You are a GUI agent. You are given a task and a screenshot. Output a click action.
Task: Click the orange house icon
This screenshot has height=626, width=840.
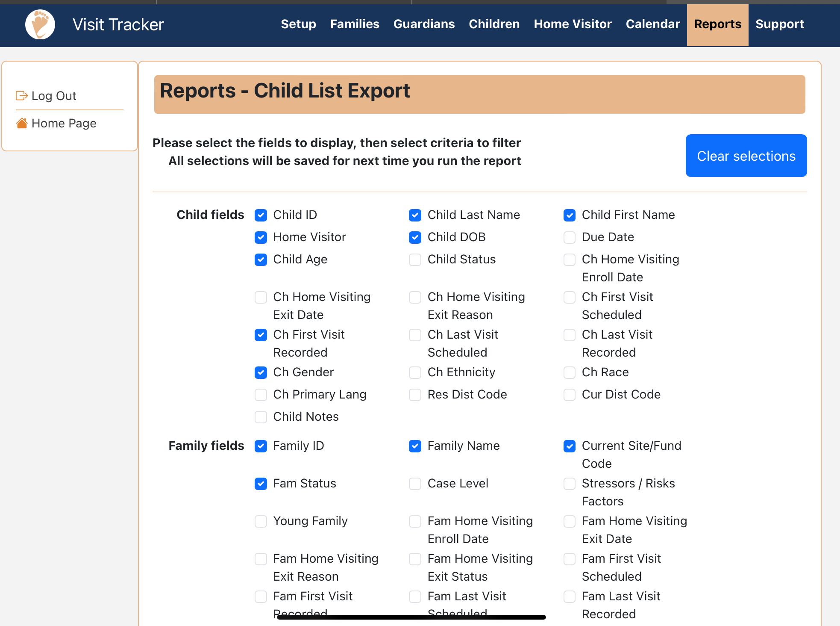coord(22,123)
